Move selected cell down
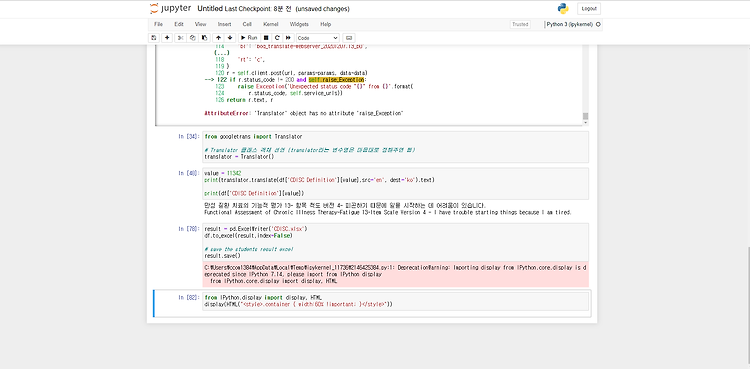The height and width of the screenshot is (369, 750). click(x=230, y=37)
